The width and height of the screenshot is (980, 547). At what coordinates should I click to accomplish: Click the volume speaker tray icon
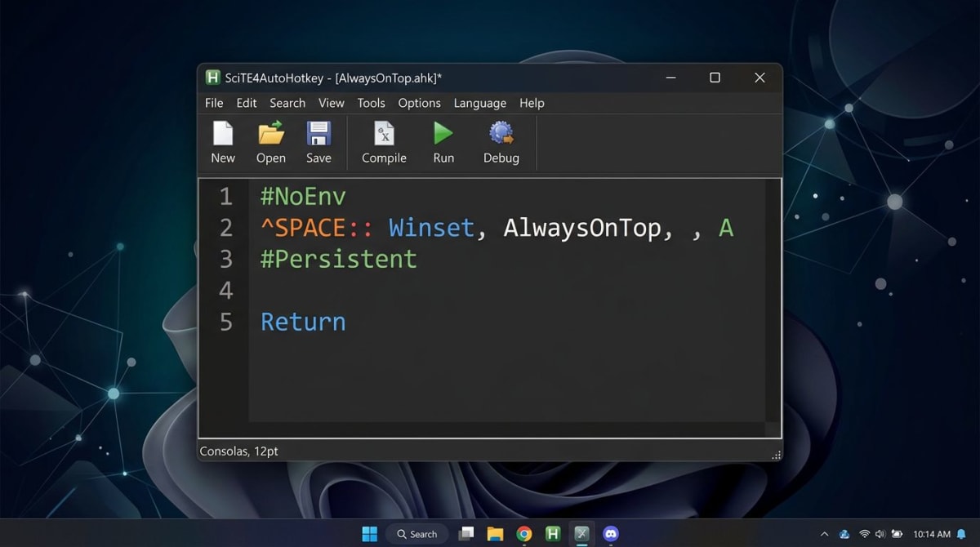[880, 535]
